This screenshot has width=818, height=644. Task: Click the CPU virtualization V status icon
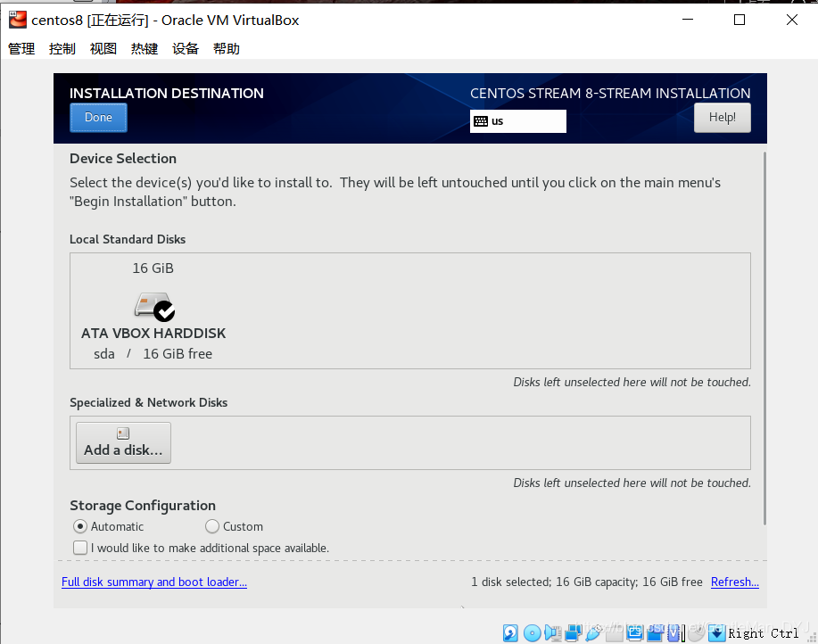674,633
